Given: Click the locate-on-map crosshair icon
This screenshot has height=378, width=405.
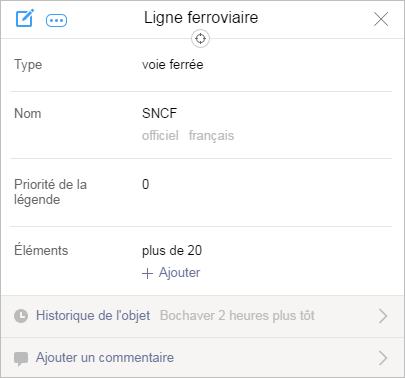Looking at the screenshot, I should 200,39.
